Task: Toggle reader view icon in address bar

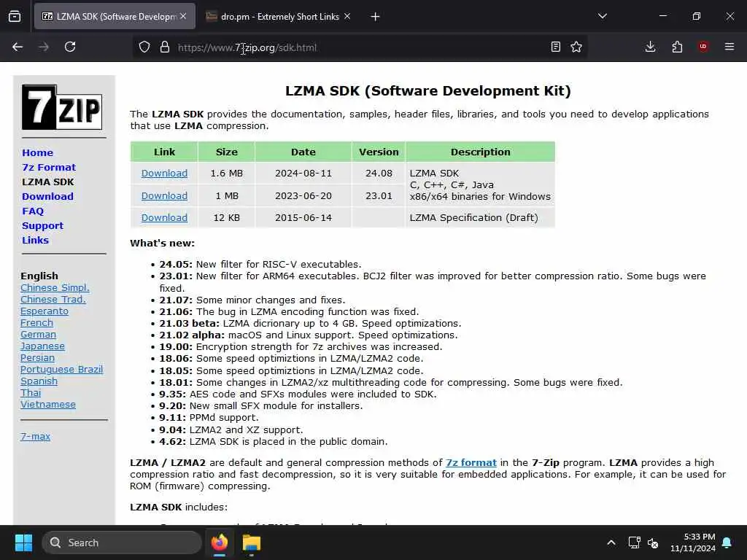Action: pyautogui.click(x=555, y=47)
